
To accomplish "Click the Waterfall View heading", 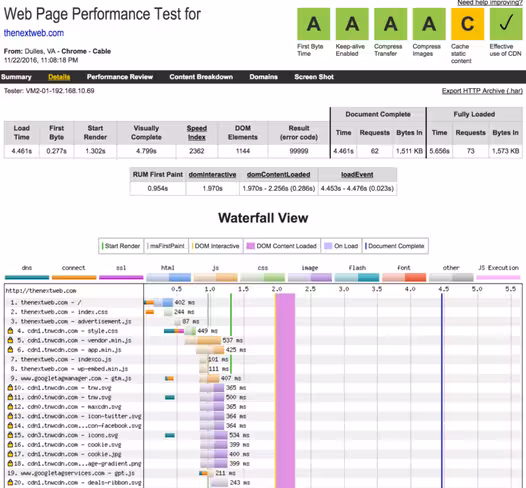I will tap(263, 218).
